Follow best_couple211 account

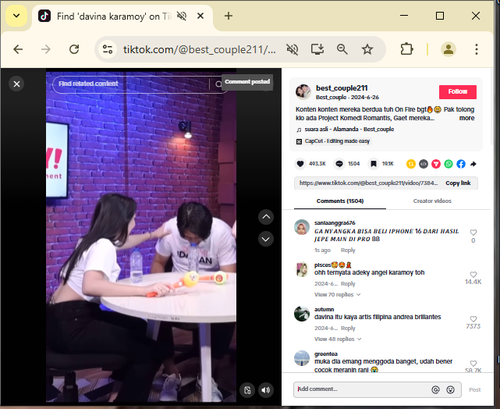point(457,92)
